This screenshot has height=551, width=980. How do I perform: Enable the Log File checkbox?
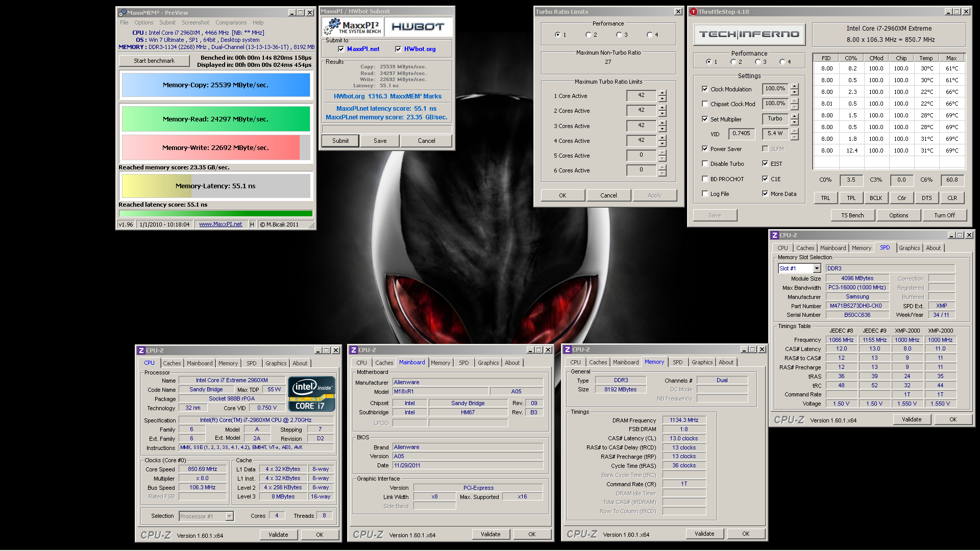[x=705, y=193]
